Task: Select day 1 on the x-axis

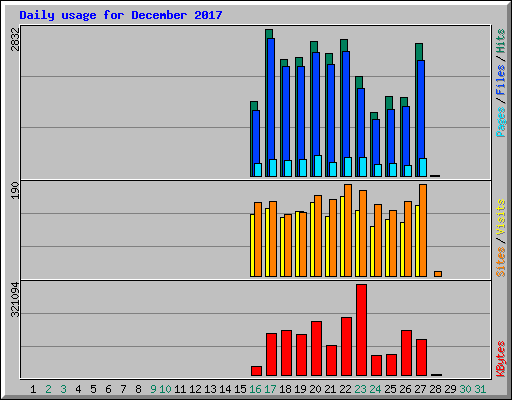Action: pyautogui.click(x=33, y=389)
